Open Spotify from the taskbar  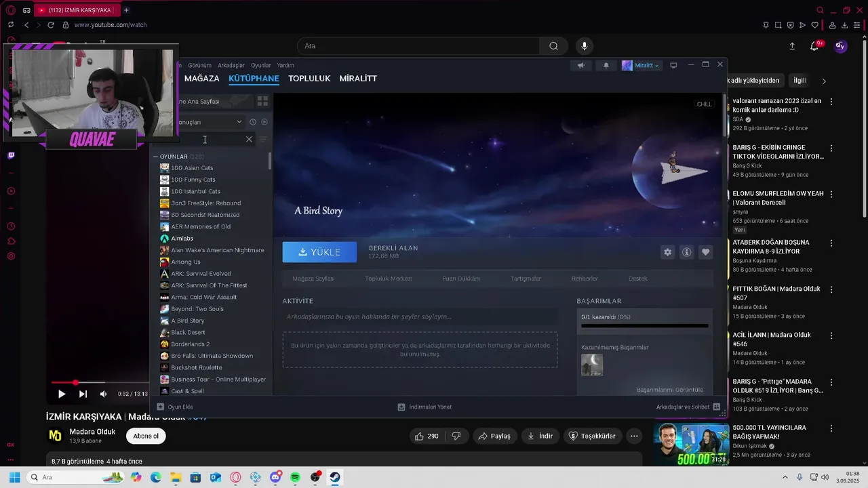point(295,478)
